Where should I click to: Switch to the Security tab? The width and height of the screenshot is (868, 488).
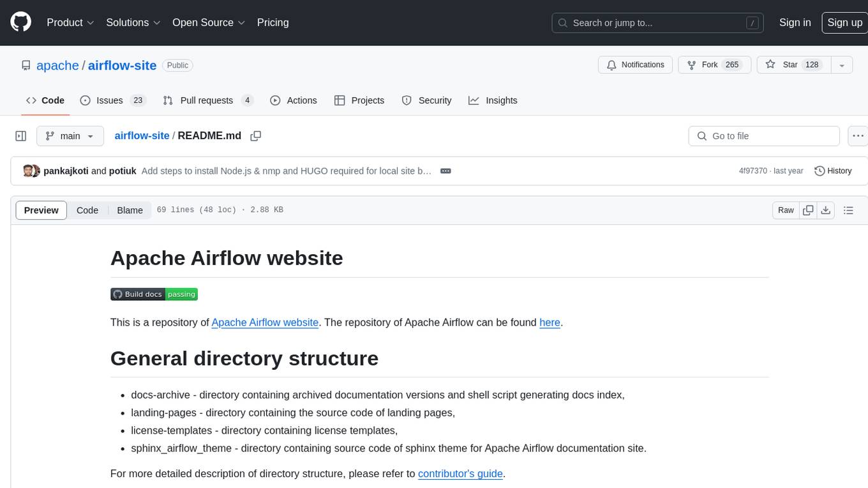point(426,100)
